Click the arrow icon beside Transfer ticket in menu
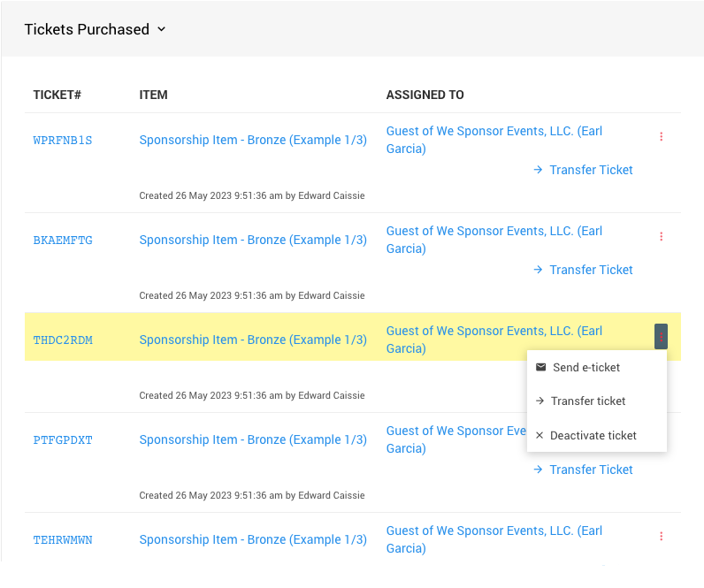 pos(540,401)
